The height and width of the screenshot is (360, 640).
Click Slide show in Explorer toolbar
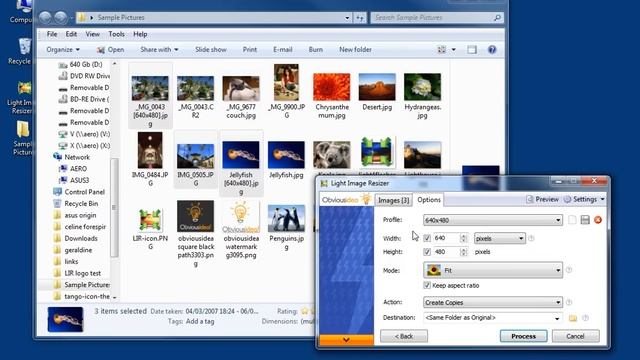211,50
